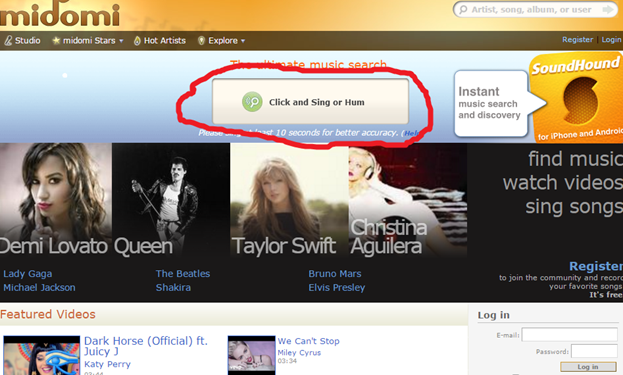Viewport: 623px width, 375px height.
Task: Click the green voice search icon
Action: (252, 102)
